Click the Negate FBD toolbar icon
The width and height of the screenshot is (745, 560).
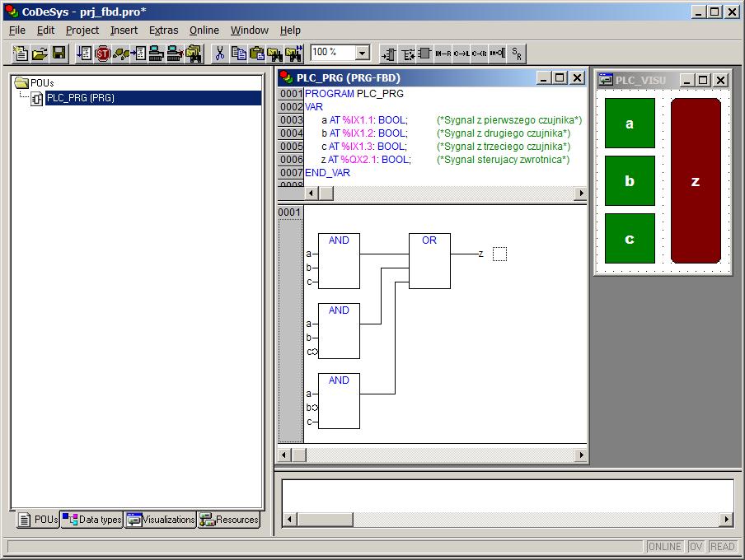coord(497,54)
